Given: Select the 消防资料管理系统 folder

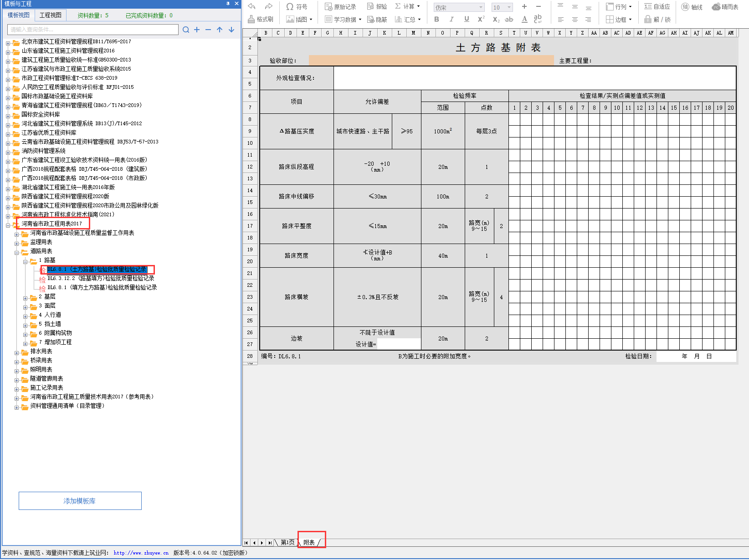Looking at the screenshot, I should click(x=43, y=151).
